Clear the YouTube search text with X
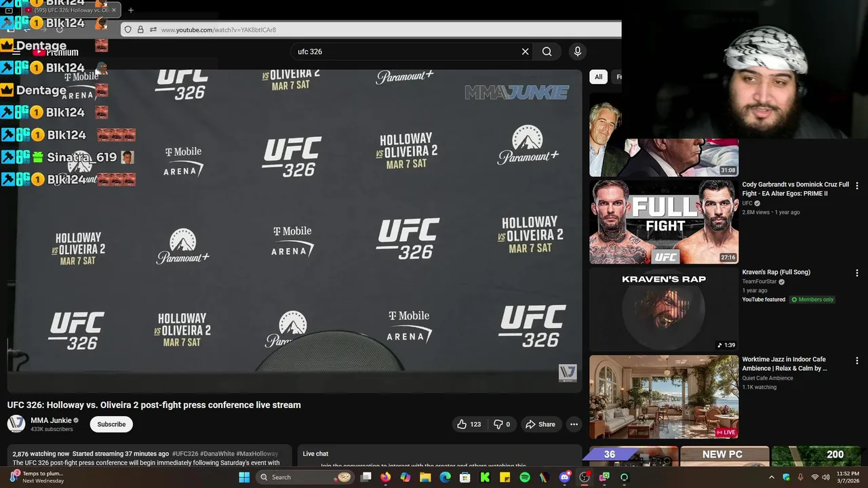 525,52
